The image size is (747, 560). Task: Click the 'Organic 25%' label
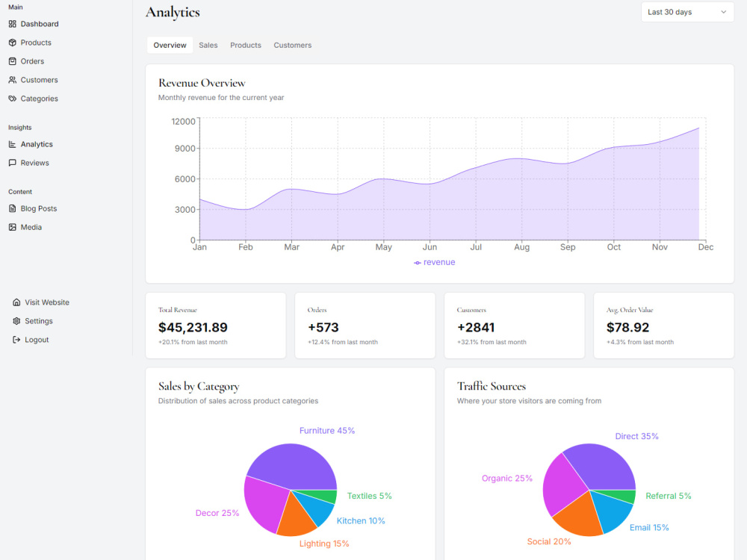[507, 478]
